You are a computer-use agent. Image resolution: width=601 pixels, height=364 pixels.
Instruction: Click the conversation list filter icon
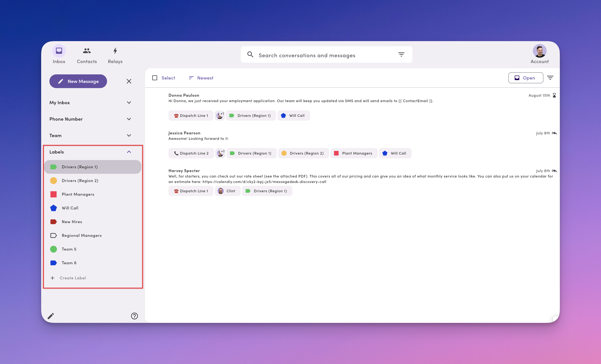[x=550, y=78]
